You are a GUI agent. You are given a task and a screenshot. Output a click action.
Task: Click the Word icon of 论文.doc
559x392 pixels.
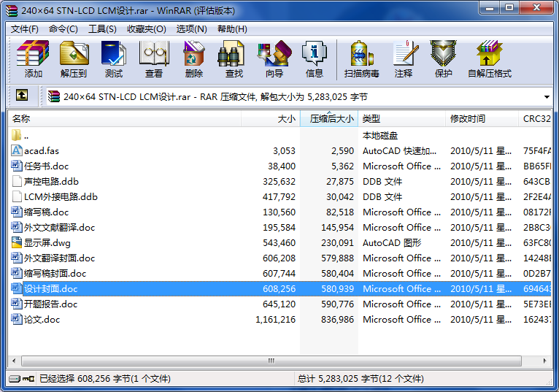16,319
